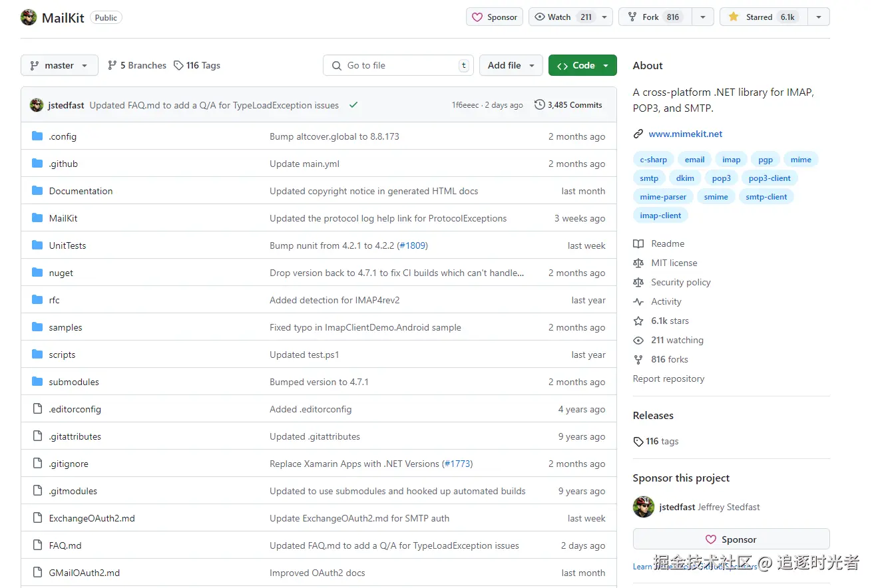Viewport: 876px width, 588px height.
Task: Open the 116 Tags link near the branch selector
Action: point(197,65)
